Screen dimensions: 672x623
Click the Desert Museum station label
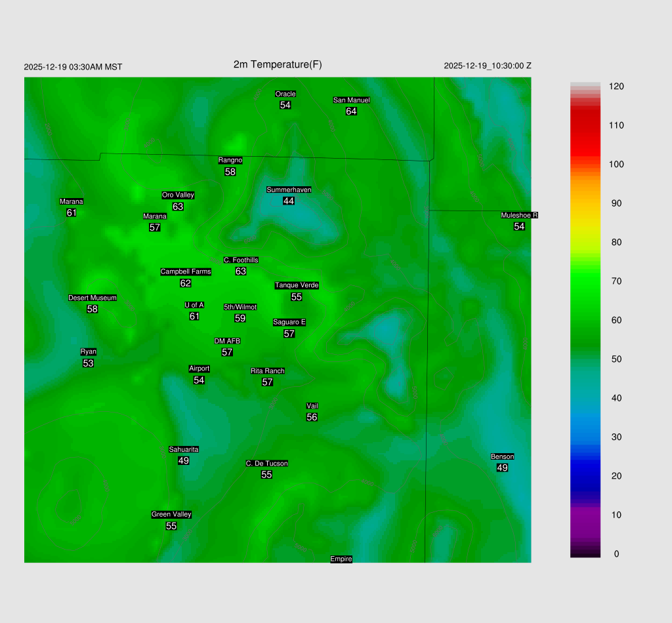coord(93,298)
